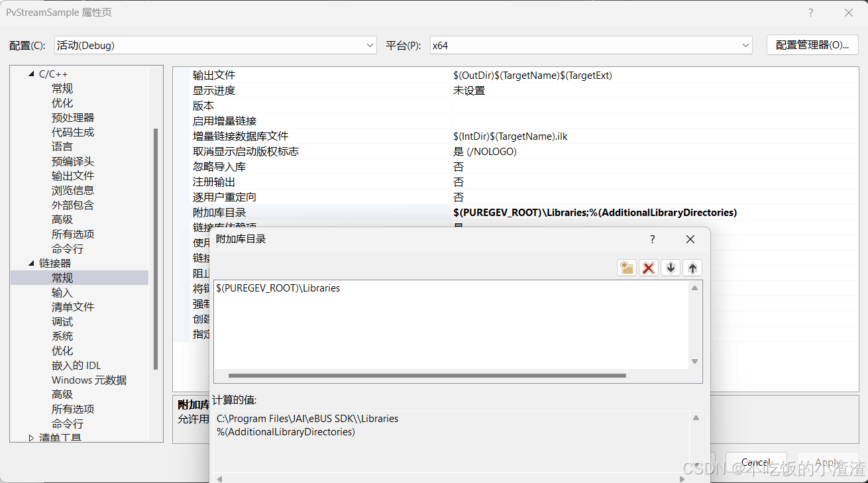This screenshot has width=868, height=483.
Task: Click the Cancel button
Action: [x=756, y=462]
